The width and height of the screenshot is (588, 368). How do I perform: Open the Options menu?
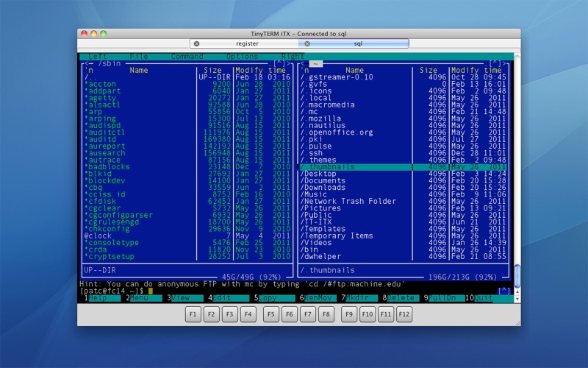point(243,57)
